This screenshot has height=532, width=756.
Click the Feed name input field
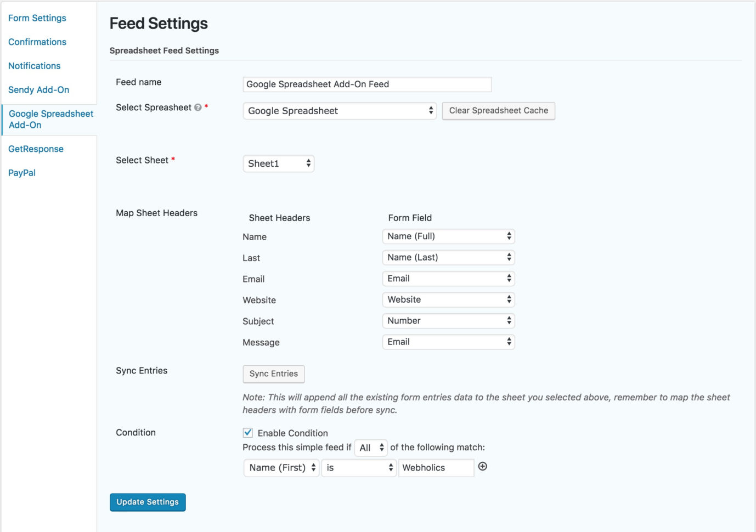click(x=366, y=84)
